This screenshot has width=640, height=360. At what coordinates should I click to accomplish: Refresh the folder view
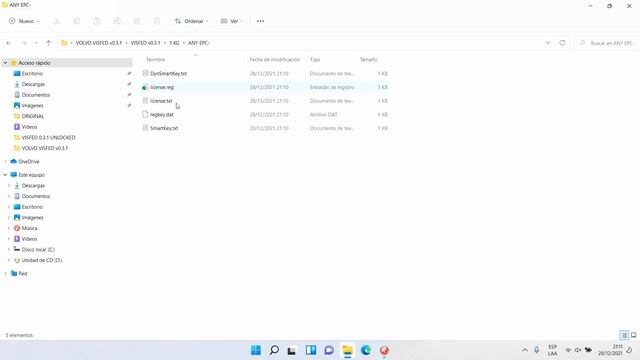(562, 43)
